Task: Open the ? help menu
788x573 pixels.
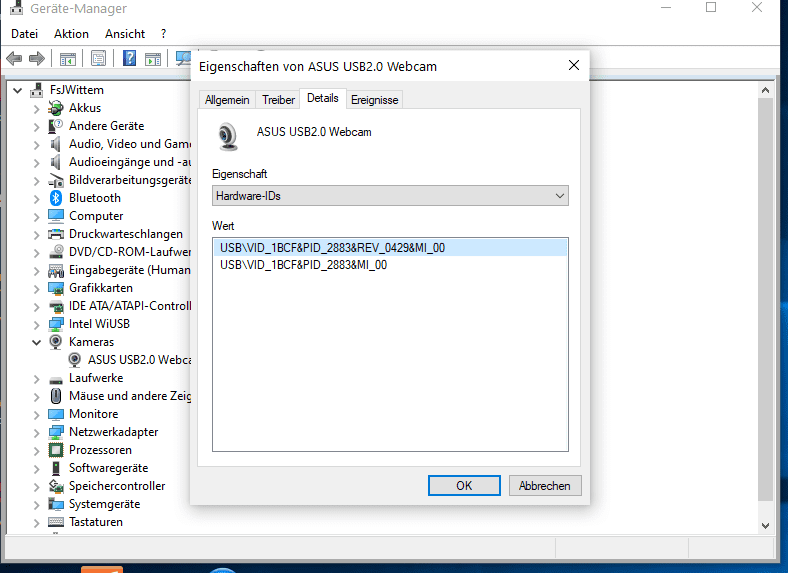Action: [163, 34]
